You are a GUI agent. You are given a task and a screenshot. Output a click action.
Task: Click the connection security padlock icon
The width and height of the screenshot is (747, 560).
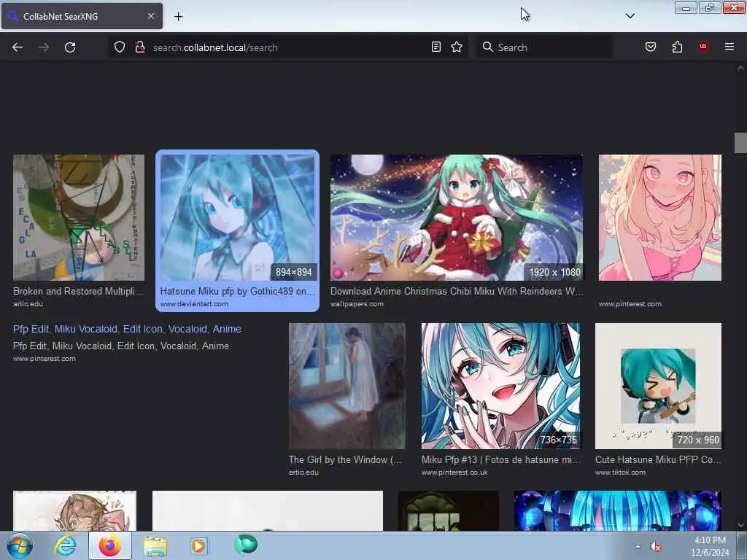coord(139,47)
